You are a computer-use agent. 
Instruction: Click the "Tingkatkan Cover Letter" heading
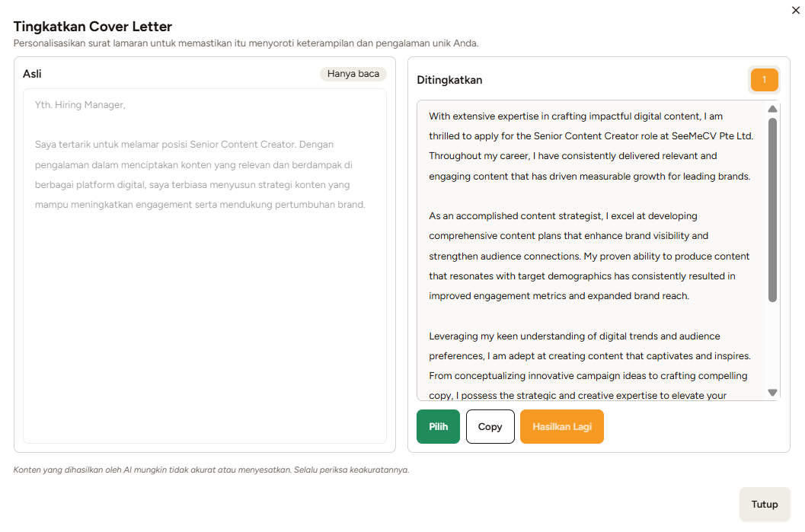click(x=93, y=27)
